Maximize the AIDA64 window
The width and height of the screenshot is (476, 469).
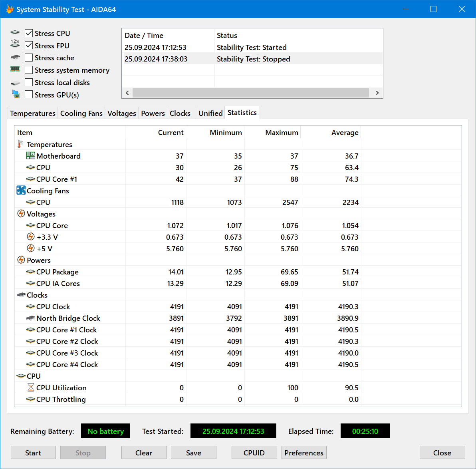434,9
